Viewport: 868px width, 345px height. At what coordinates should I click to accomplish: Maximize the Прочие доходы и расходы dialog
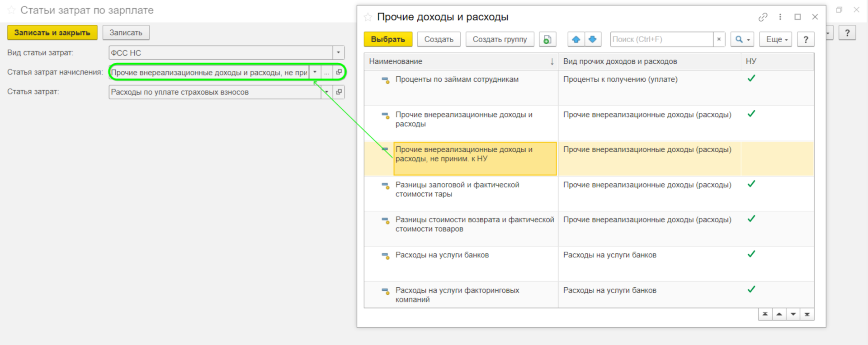coord(797,17)
